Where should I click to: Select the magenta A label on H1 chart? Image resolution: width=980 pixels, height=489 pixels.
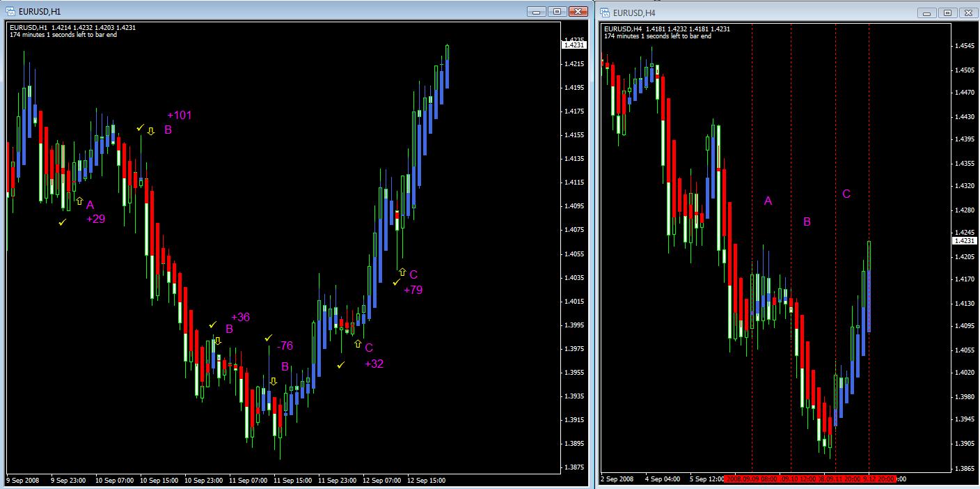90,205
